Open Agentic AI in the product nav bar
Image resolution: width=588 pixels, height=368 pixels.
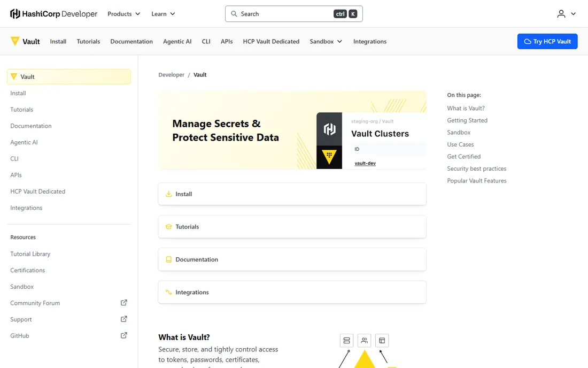click(x=177, y=41)
